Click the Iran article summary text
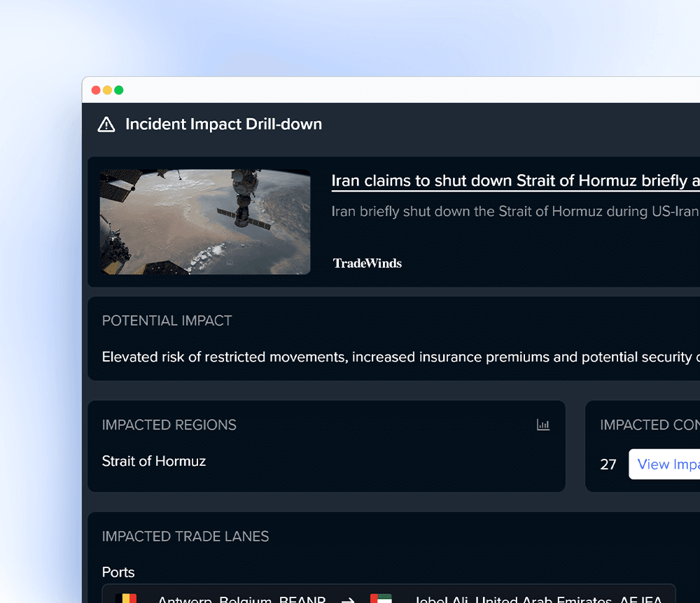The width and height of the screenshot is (700, 603). [514, 211]
